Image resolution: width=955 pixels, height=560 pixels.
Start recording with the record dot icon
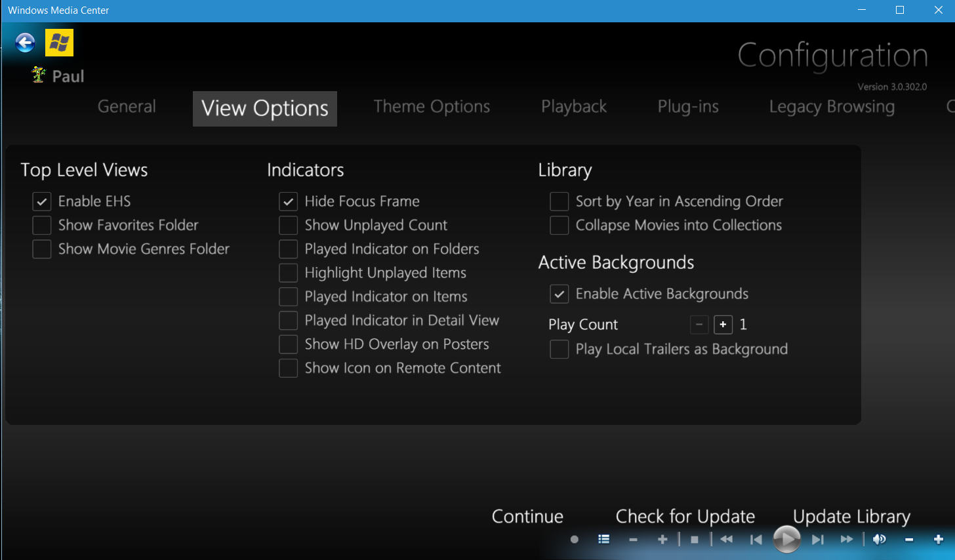click(x=574, y=539)
